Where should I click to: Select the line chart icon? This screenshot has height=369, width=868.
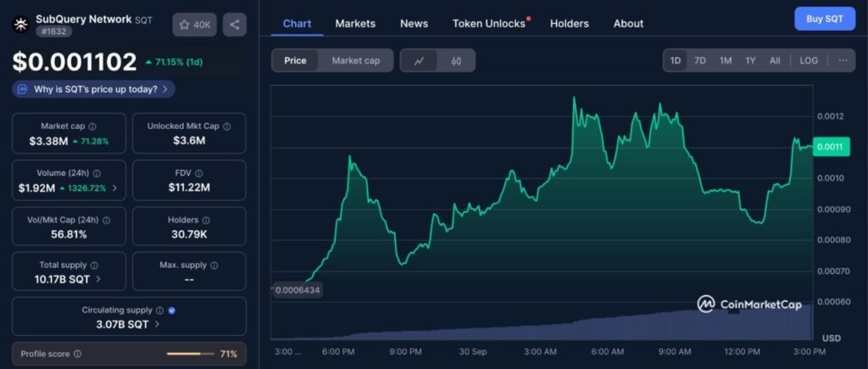[x=419, y=60]
